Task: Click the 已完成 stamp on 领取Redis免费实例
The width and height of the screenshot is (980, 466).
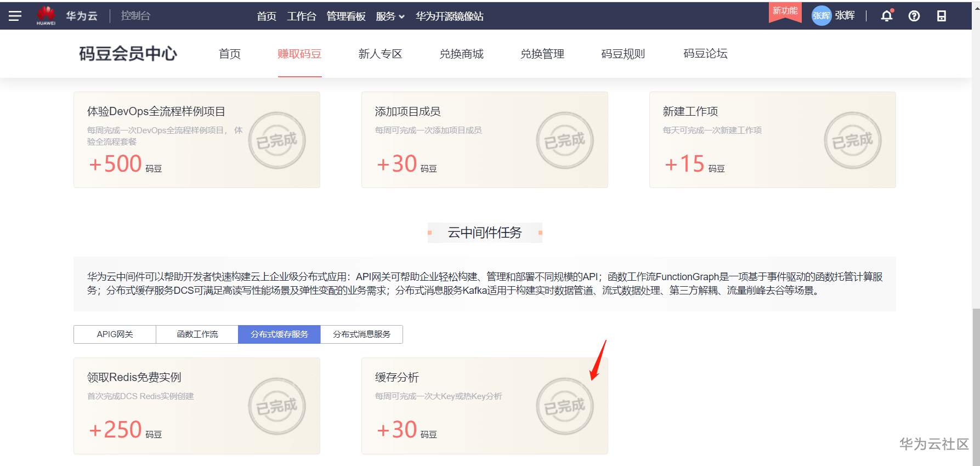Action: pyautogui.click(x=277, y=406)
